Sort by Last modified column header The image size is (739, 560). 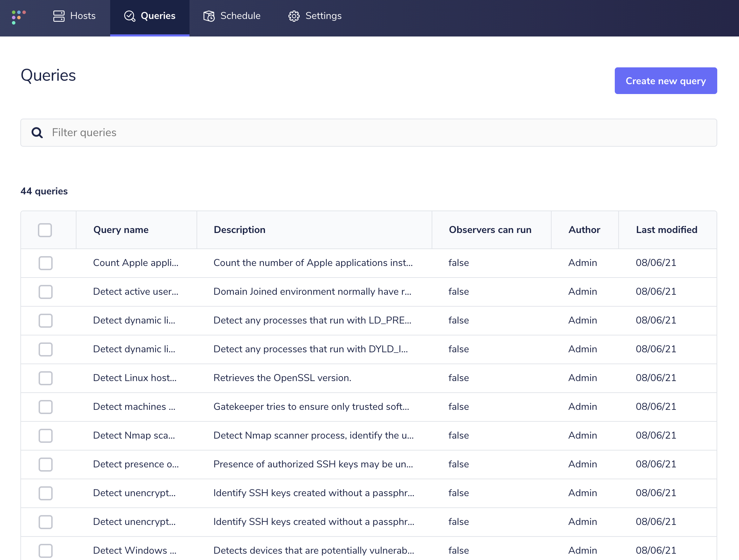point(667,230)
